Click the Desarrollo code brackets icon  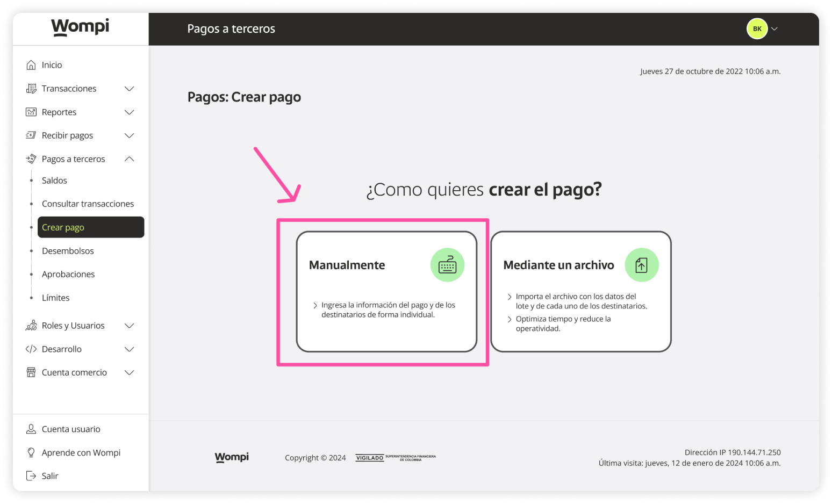tap(31, 349)
